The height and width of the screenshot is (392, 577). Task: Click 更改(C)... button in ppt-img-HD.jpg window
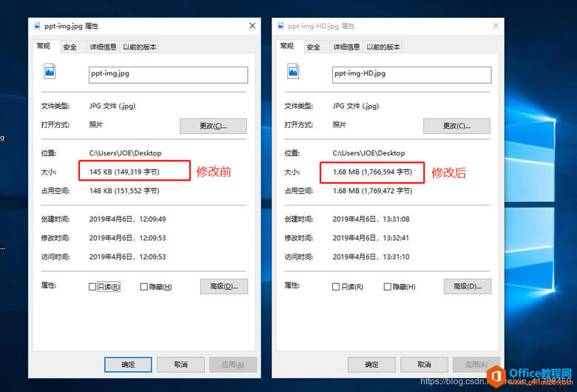tap(456, 126)
